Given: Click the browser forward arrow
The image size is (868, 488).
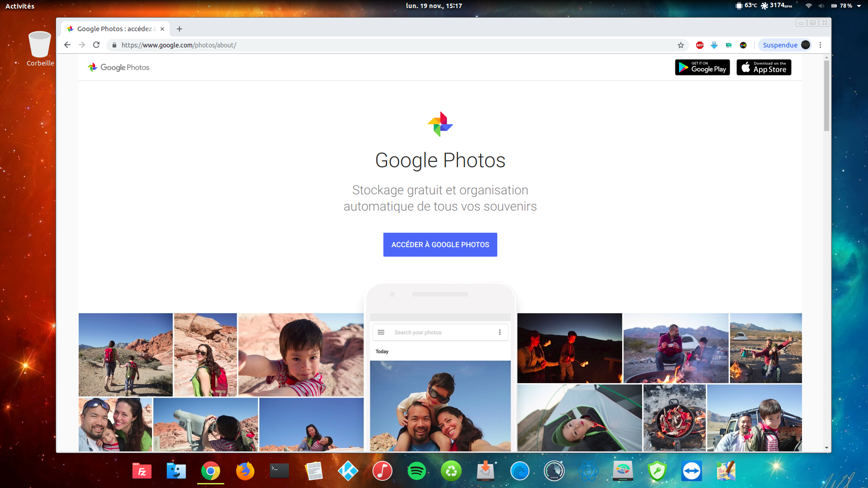Looking at the screenshot, I should click(82, 45).
